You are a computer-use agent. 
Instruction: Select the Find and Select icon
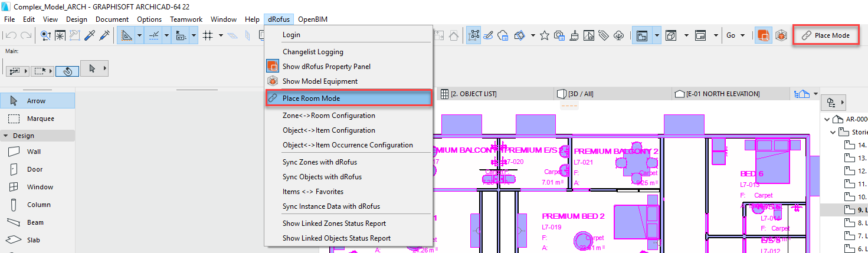point(45,35)
